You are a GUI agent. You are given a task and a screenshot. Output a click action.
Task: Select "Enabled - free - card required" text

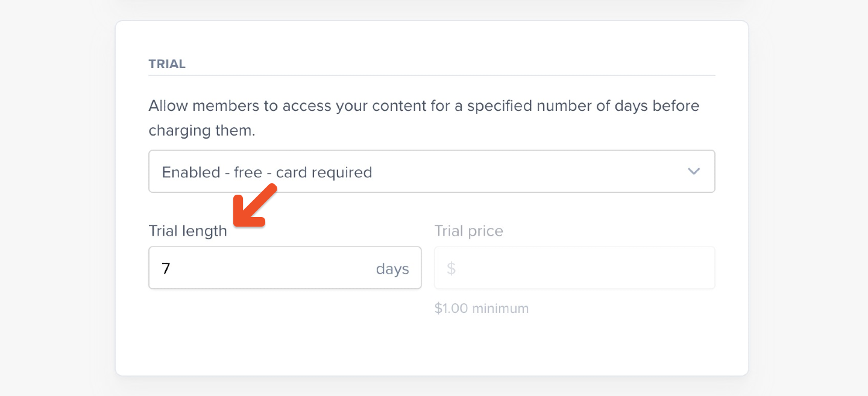267,172
